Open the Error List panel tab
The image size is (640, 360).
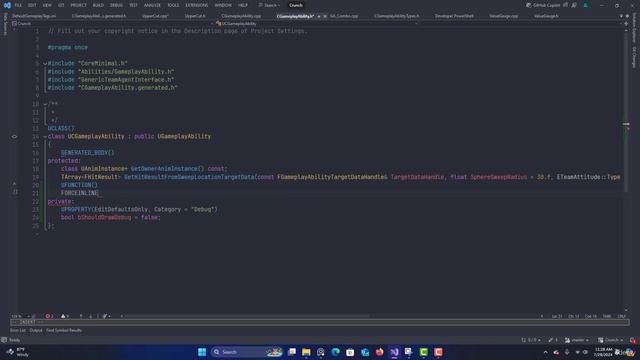(x=18, y=330)
